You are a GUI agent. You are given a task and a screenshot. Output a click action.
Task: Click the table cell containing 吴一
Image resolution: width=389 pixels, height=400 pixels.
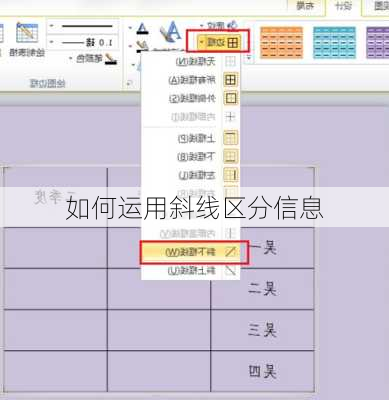(263, 248)
